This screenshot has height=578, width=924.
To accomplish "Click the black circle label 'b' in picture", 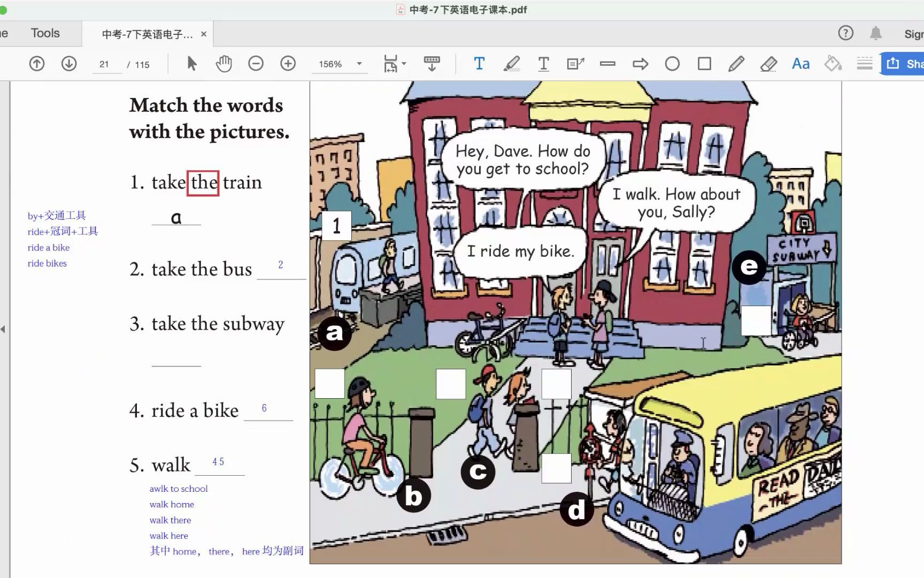I will pyautogui.click(x=413, y=496).
